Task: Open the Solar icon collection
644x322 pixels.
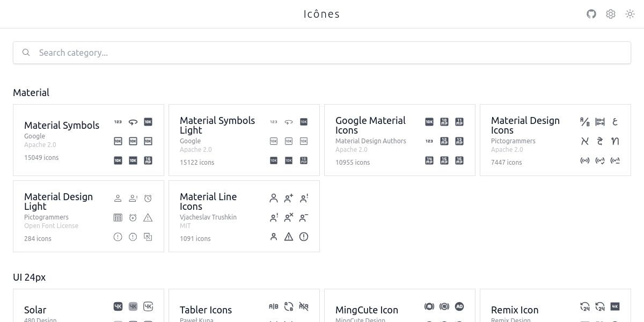Action: tap(35, 310)
